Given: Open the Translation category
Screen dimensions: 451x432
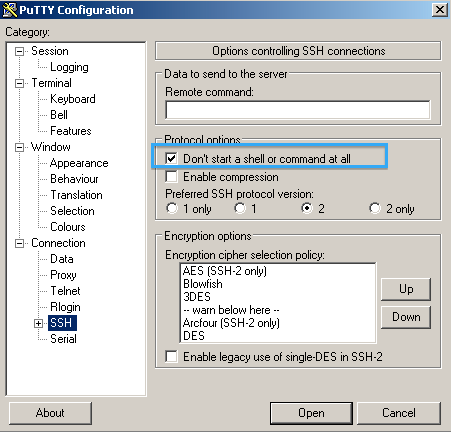Looking at the screenshot, I should pyautogui.click(x=76, y=195).
